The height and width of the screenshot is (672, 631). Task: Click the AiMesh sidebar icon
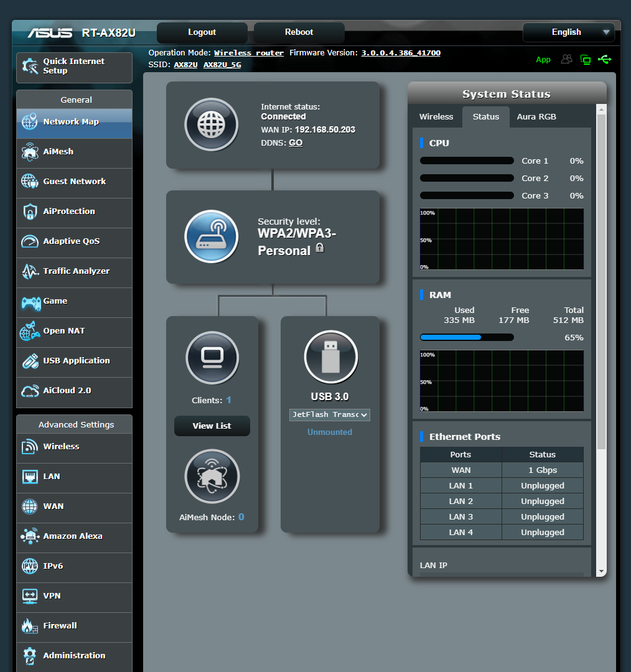tap(30, 152)
